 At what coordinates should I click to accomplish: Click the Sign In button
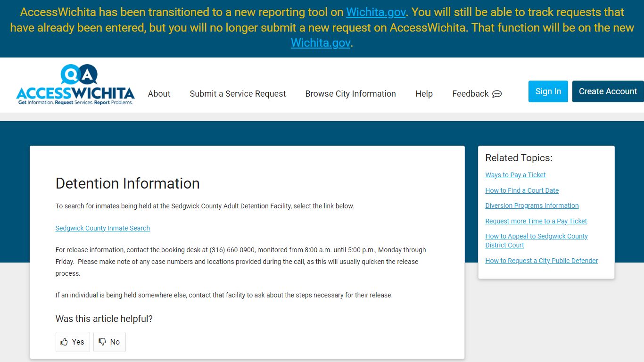point(548,91)
